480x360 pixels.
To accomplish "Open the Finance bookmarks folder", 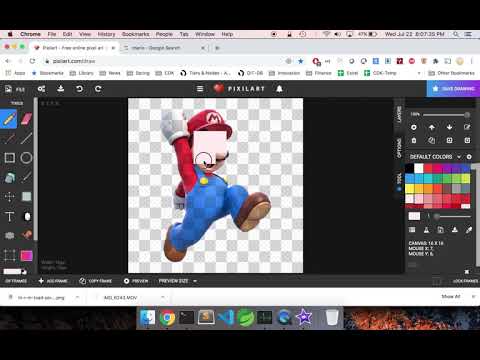I will (319, 73).
